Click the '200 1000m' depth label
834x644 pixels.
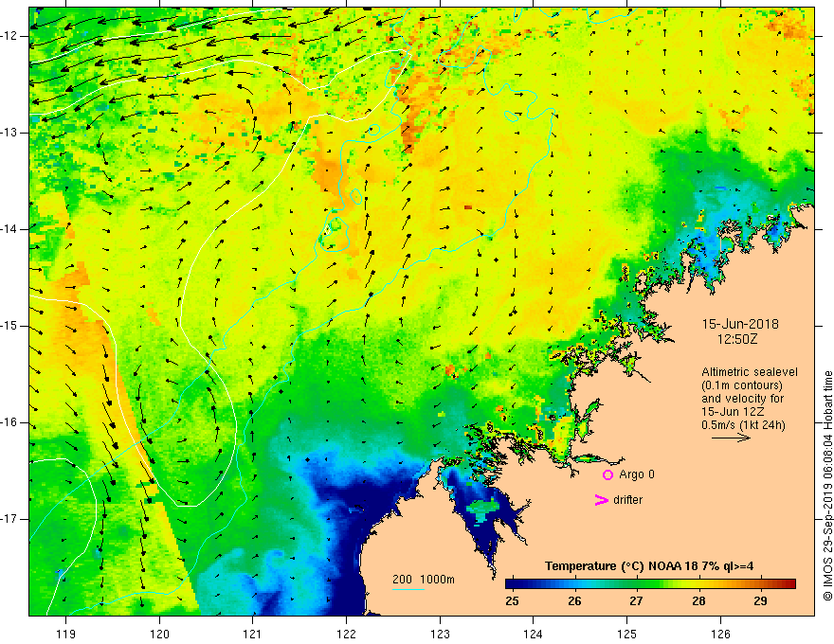(x=424, y=580)
